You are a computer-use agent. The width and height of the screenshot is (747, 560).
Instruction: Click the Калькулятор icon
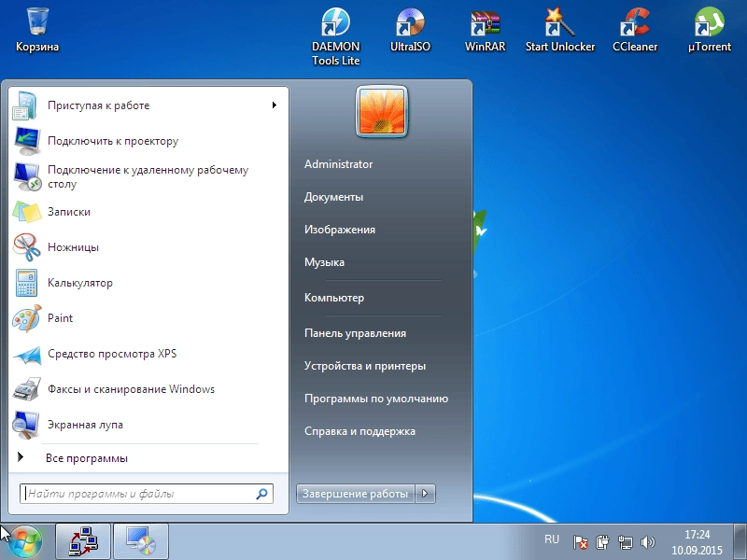tap(26, 283)
